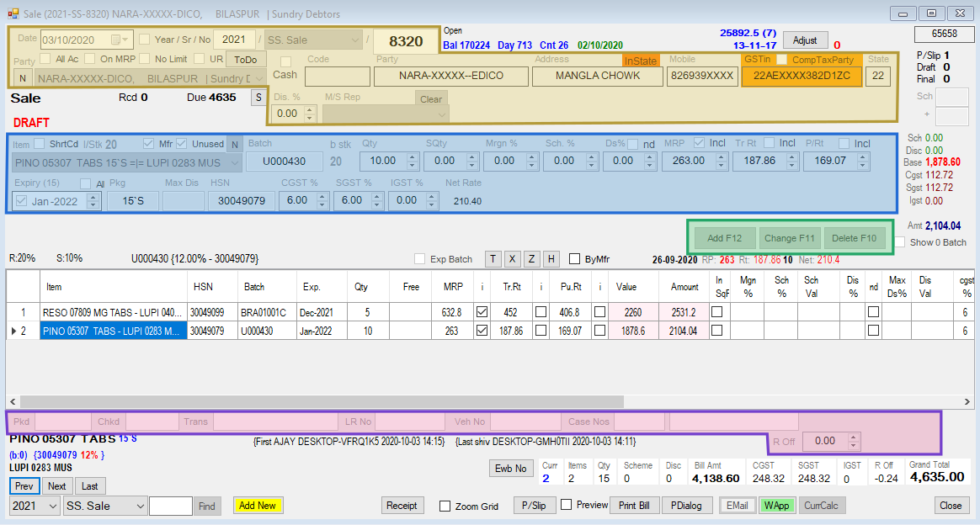Select the RESO 07809 MG TABS row

113,312
